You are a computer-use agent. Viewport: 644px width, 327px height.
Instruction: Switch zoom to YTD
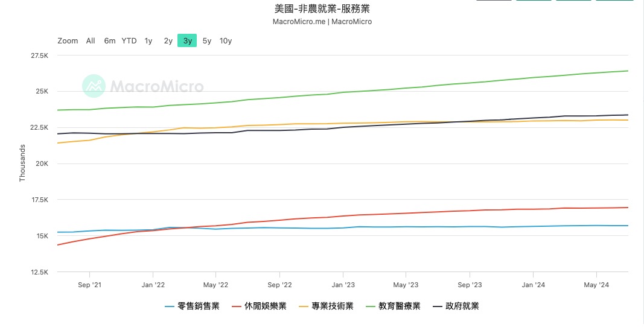click(129, 41)
